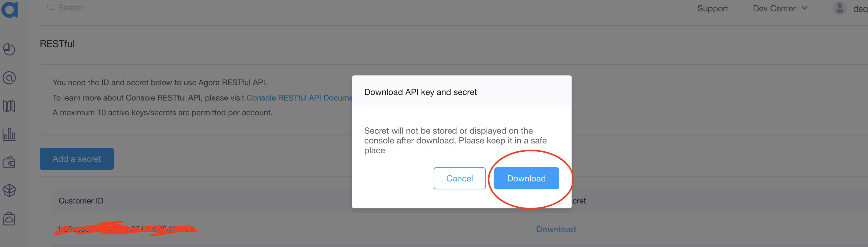Click the user avatar icon
The image size is (868, 247).
coord(839,8)
